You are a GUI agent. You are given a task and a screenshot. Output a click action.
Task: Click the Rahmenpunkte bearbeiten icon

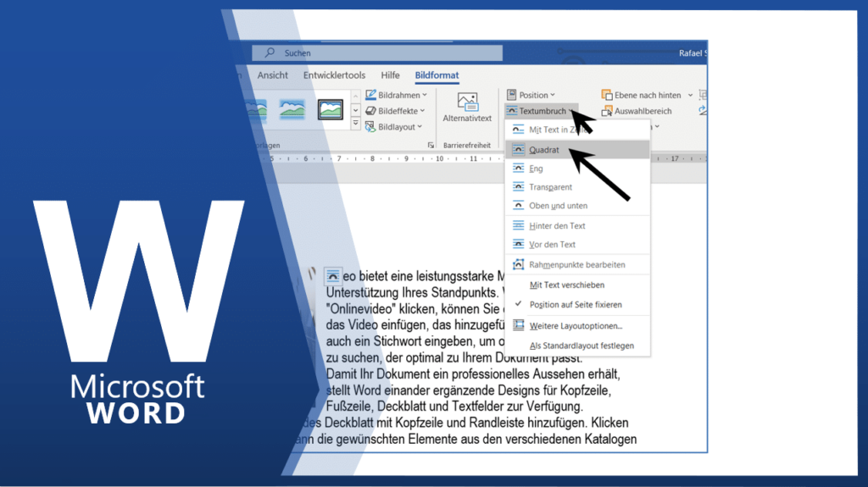518,264
